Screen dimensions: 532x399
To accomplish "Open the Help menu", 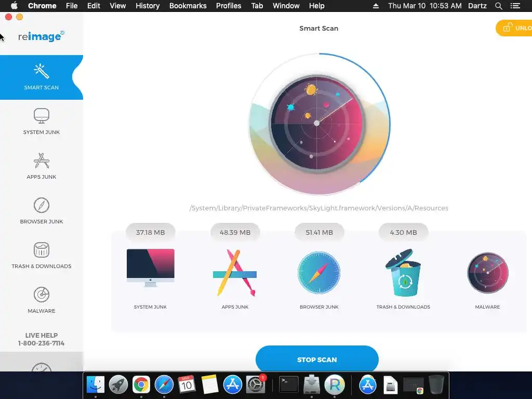I will 316,6.
